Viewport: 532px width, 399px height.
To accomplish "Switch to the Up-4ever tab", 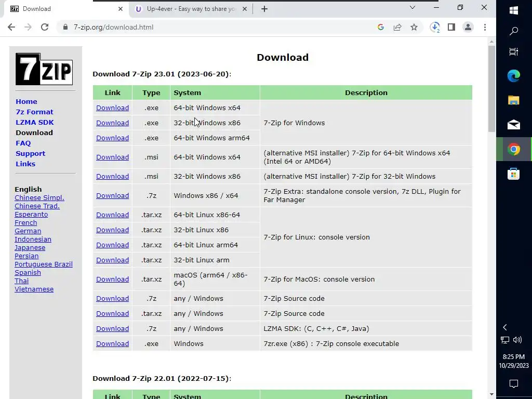I will pyautogui.click(x=190, y=9).
